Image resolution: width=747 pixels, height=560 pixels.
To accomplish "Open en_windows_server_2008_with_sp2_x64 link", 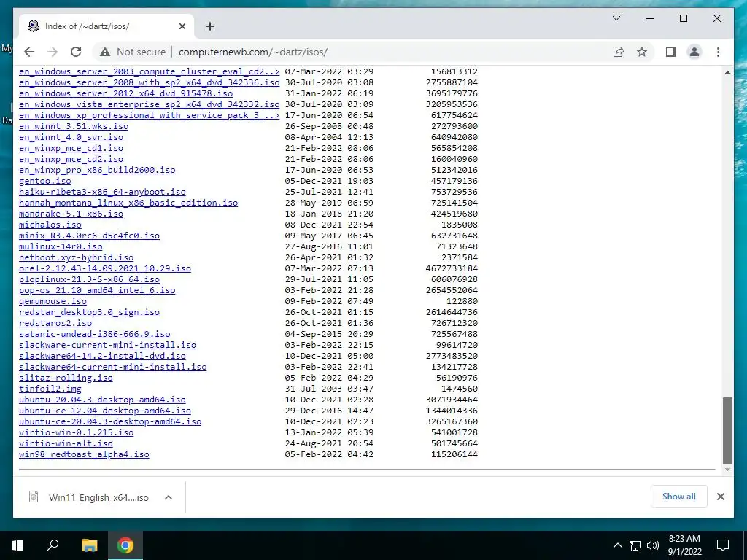I will point(149,82).
